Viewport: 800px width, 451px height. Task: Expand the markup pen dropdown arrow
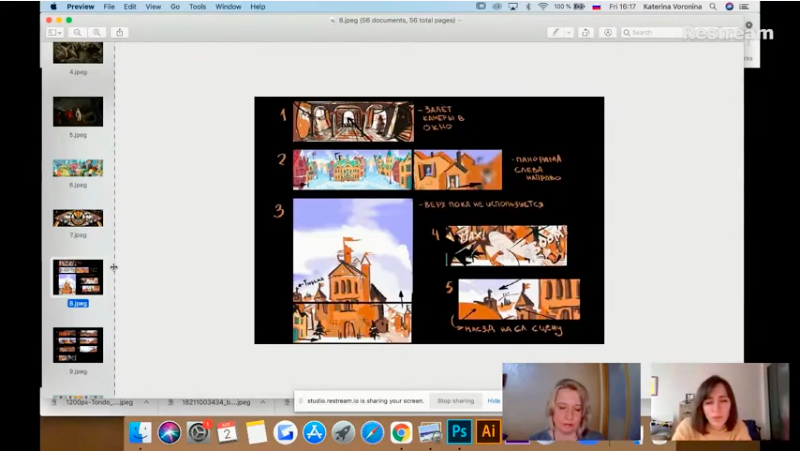pyautogui.click(x=568, y=32)
